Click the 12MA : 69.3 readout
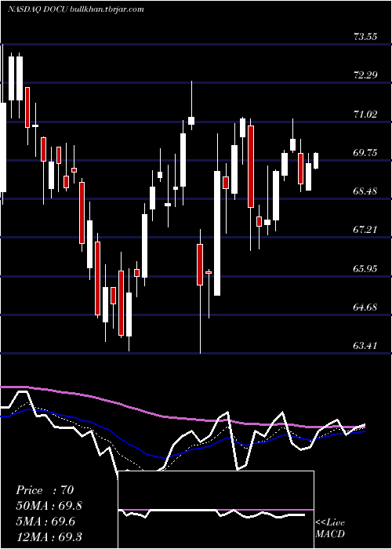Image resolution: width=392 pixels, height=549 pixels. click(49, 536)
